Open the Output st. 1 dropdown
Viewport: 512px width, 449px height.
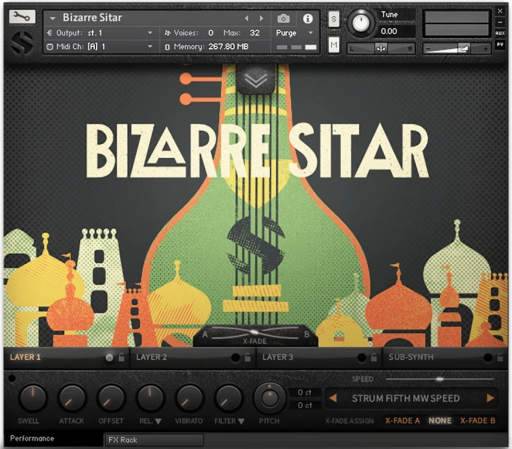click(150, 33)
